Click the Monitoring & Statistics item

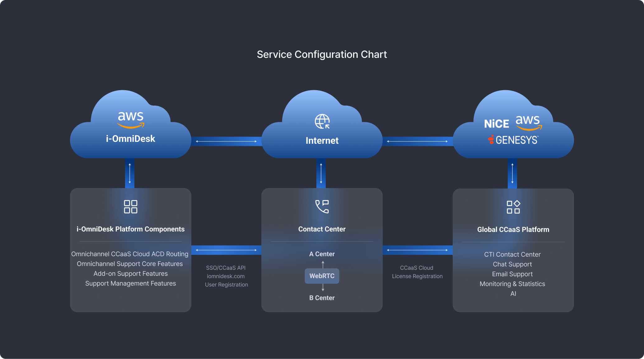pos(512,284)
